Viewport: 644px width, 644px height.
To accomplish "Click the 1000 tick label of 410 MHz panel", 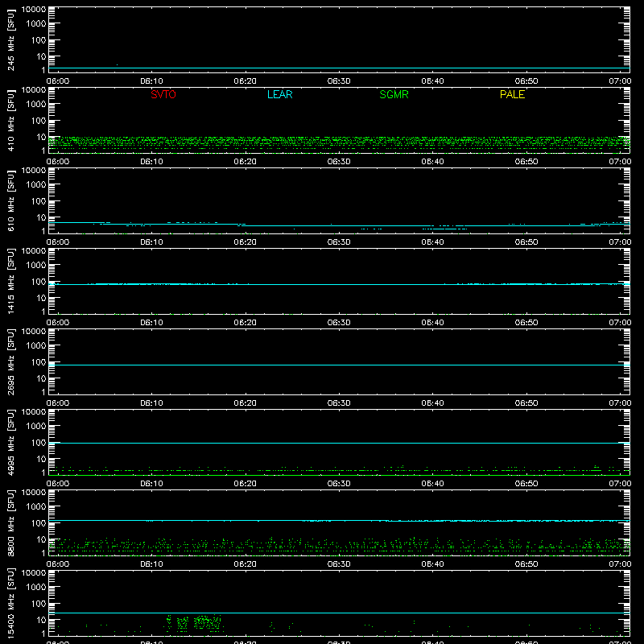I will 36,105.
